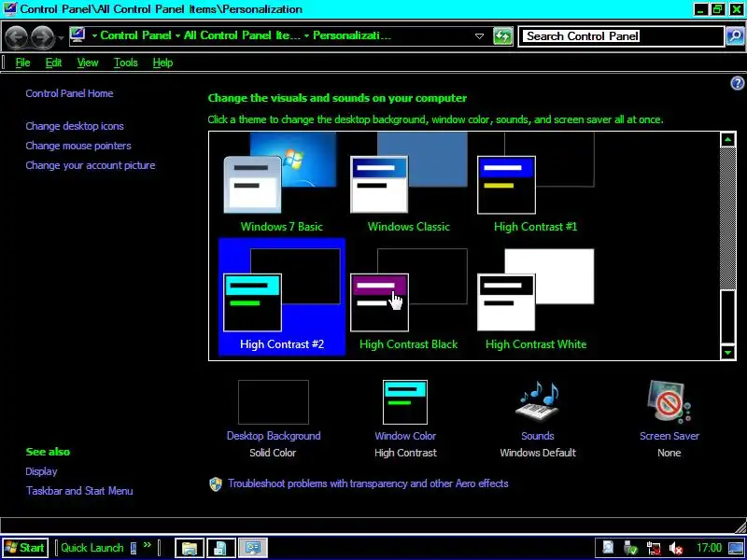Open the Start menu
Image resolution: width=747 pixels, height=560 pixels.
click(24, 548)
